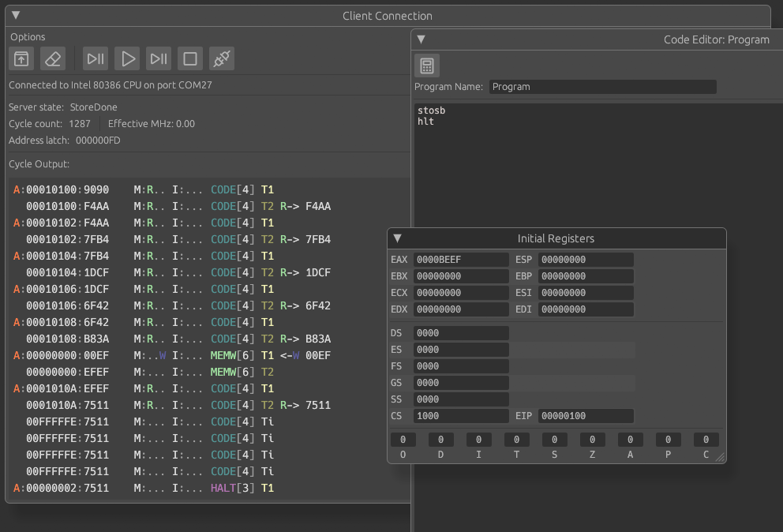The width and height of the screenshot is (783, 532).
Task: Click the CS segment field with 1000
Action: tap(461, 416)
